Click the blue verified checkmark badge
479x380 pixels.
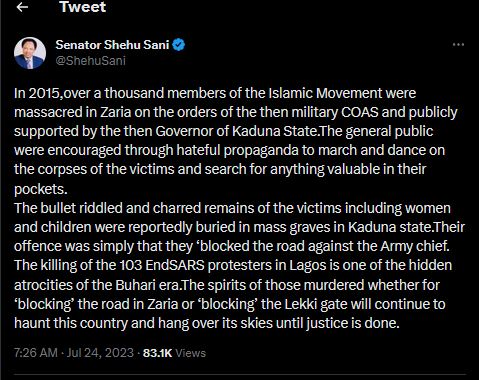coord(179,45)
